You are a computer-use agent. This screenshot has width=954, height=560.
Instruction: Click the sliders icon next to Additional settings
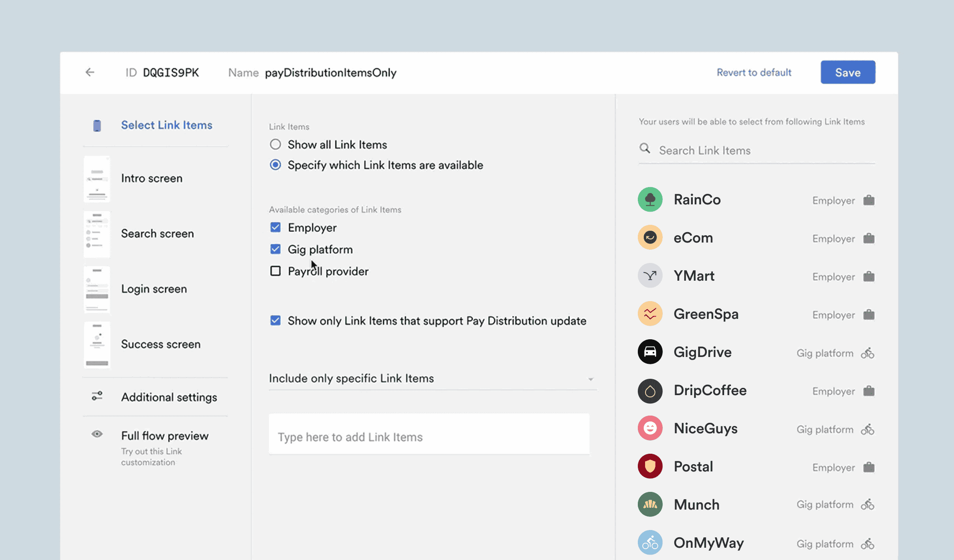pos(97,396)
